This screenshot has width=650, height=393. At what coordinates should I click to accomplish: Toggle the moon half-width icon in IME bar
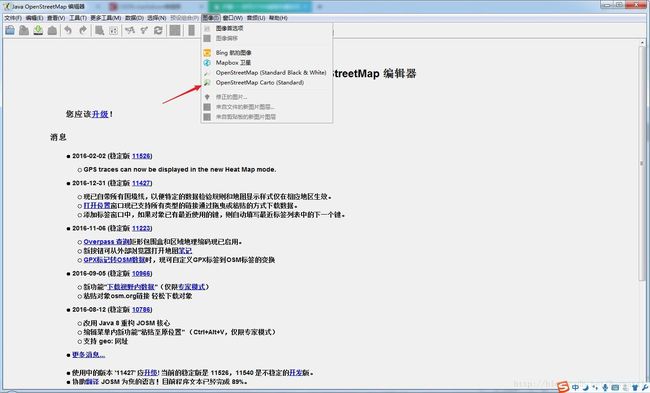[585, 388]
